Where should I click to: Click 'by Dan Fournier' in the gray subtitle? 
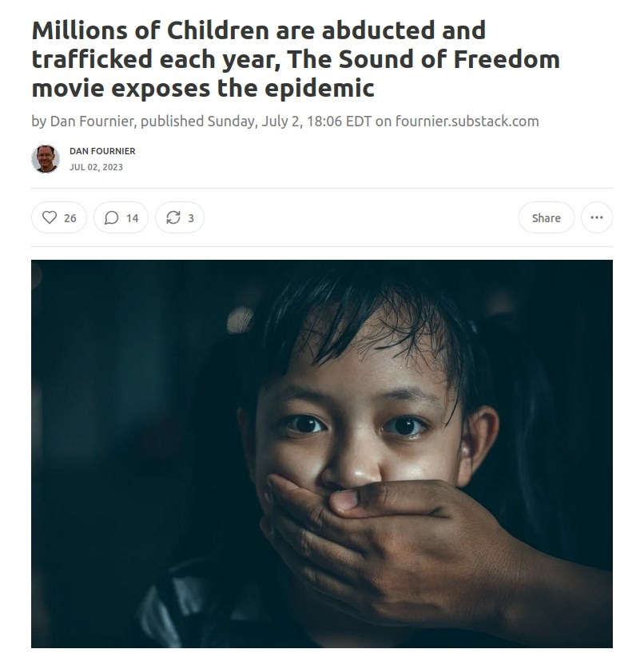point(82,121)
